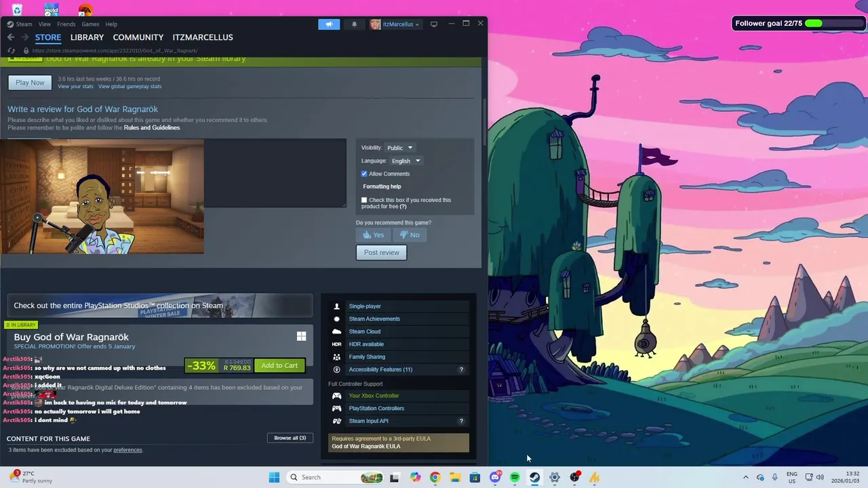Switch to the COMMUNITY tab
Viewport: 868px width, 488px height.
tap(138, 37)
